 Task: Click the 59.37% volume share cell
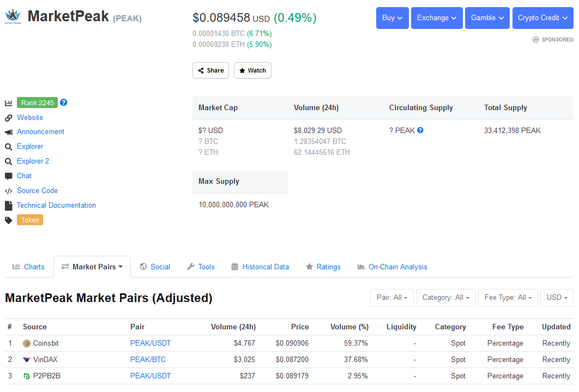(356, 343)
